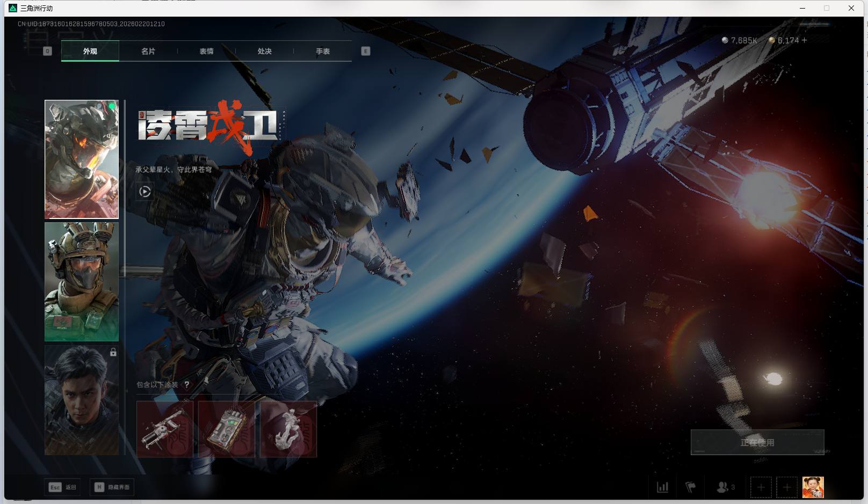
Task: Click the 三角洲行动 app icon in title bar
Action: click(13, 8)
